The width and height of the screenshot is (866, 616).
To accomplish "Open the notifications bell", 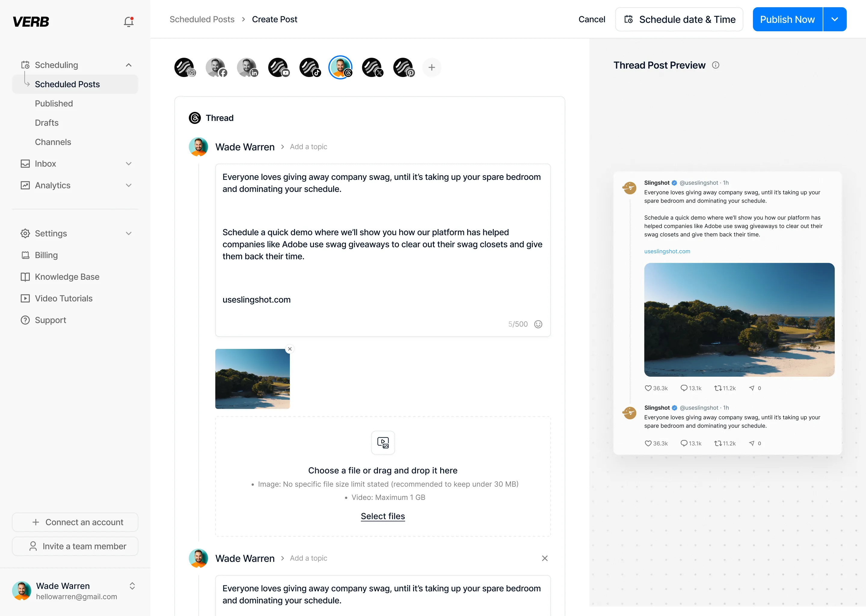I will pos(128,22).
